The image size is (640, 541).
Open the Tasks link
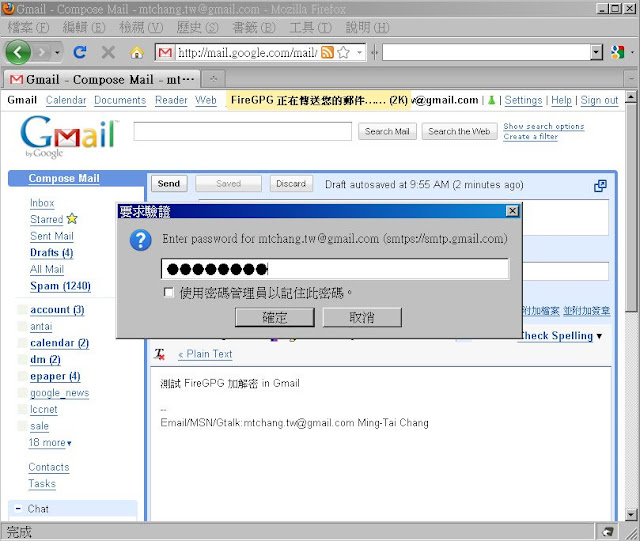[42, 484]
